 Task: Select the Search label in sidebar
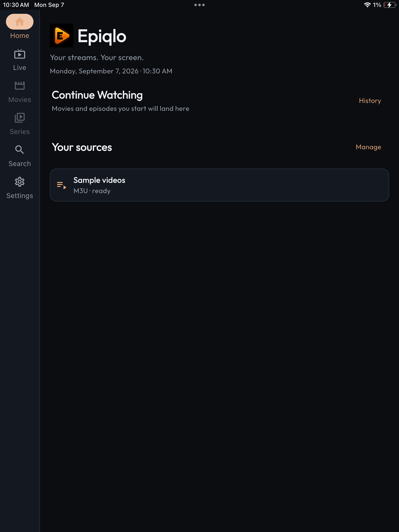point(20,164)
